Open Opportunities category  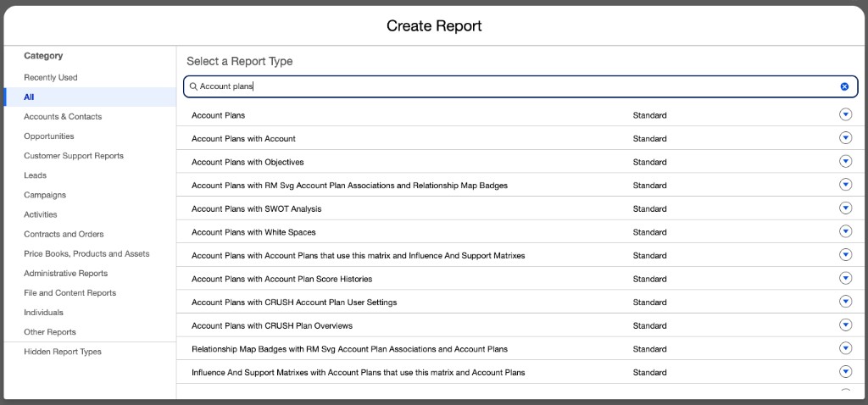pos(48,136)
